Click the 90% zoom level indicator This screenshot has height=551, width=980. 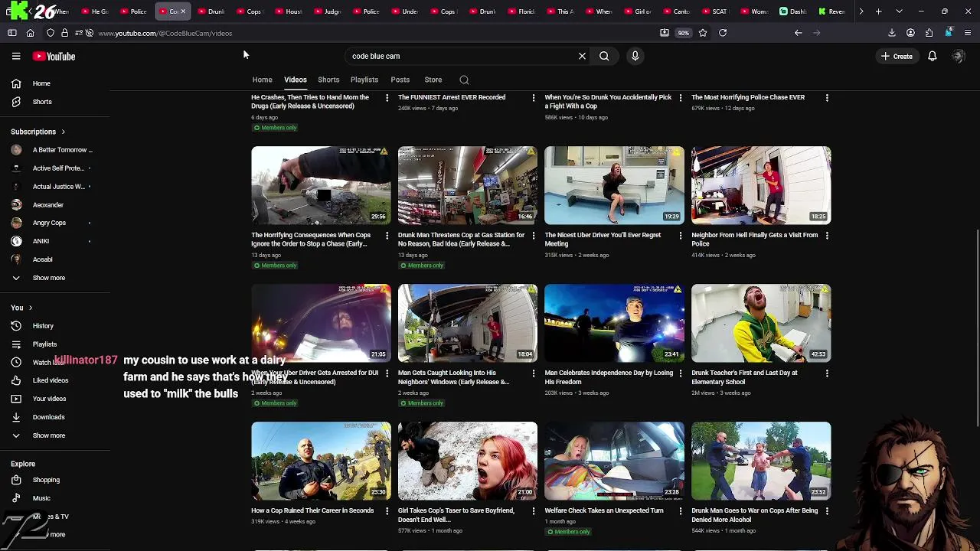[x=683, y=33]
